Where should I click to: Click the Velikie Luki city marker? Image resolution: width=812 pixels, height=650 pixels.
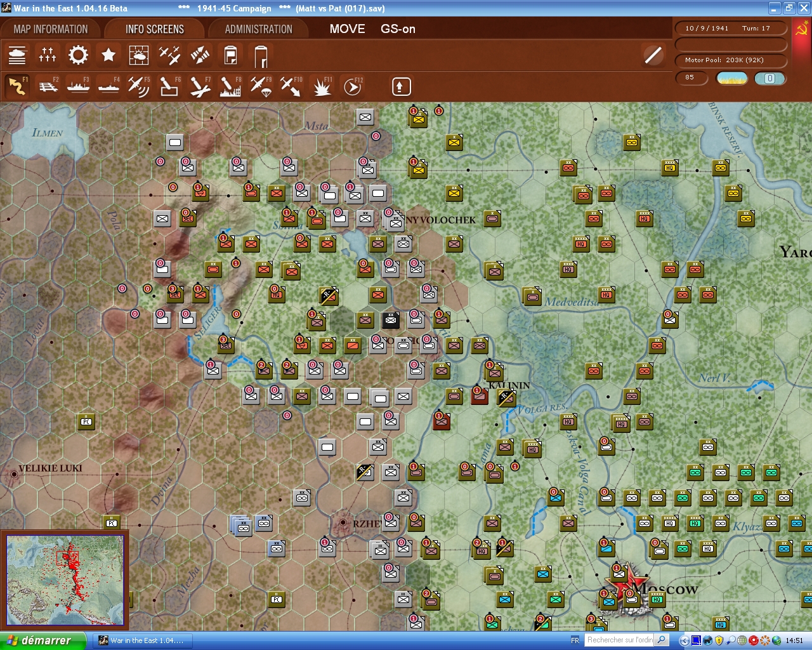point(14,474)
